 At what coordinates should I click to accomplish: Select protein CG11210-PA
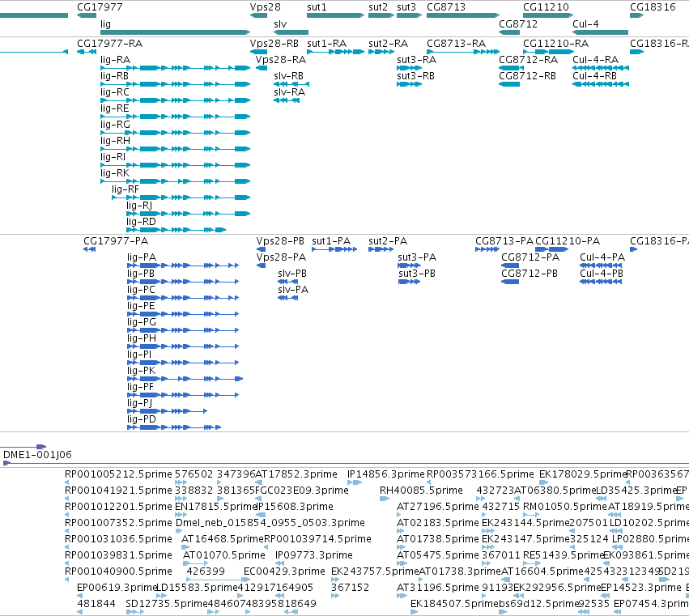552,249
